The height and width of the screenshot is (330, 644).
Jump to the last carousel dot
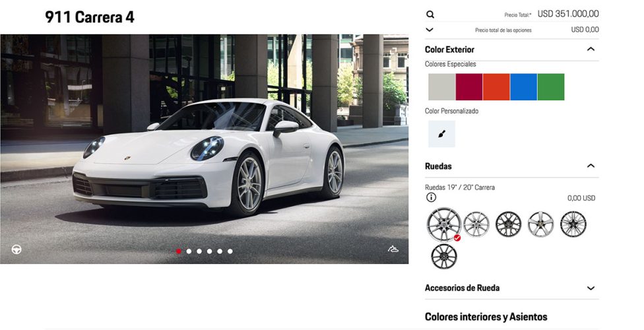pos(230,251)
